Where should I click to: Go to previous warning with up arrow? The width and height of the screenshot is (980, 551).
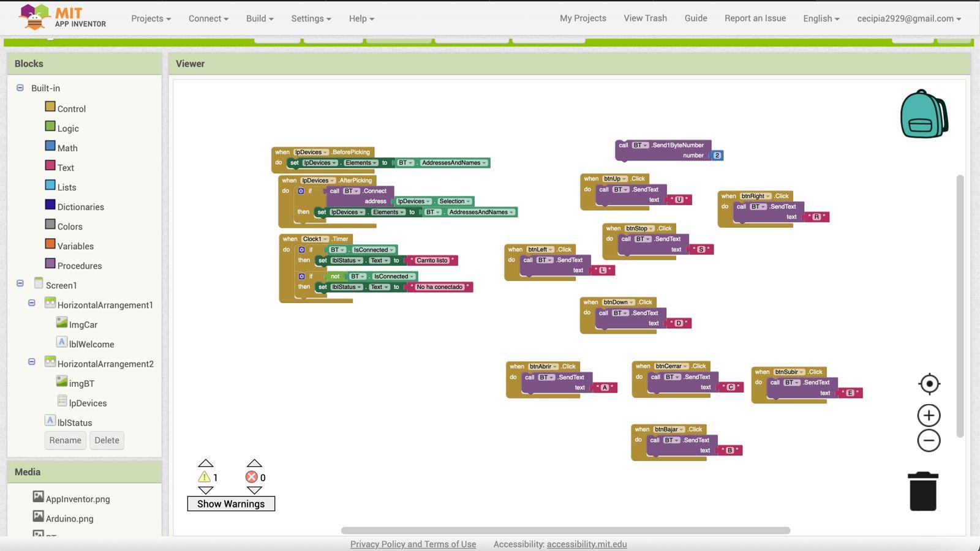206,463
